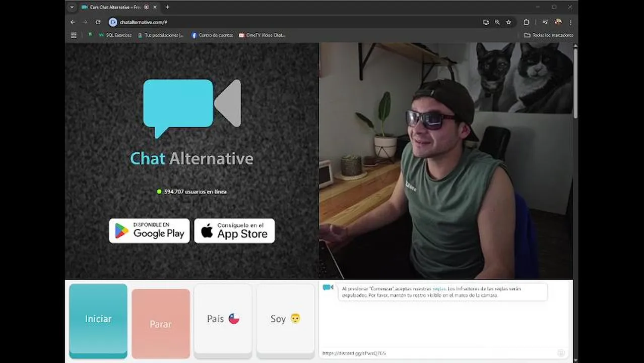The image size is (644, 363).
Task: Open the browser extensions puzzle icon
Action: click(x=526, y=22)
